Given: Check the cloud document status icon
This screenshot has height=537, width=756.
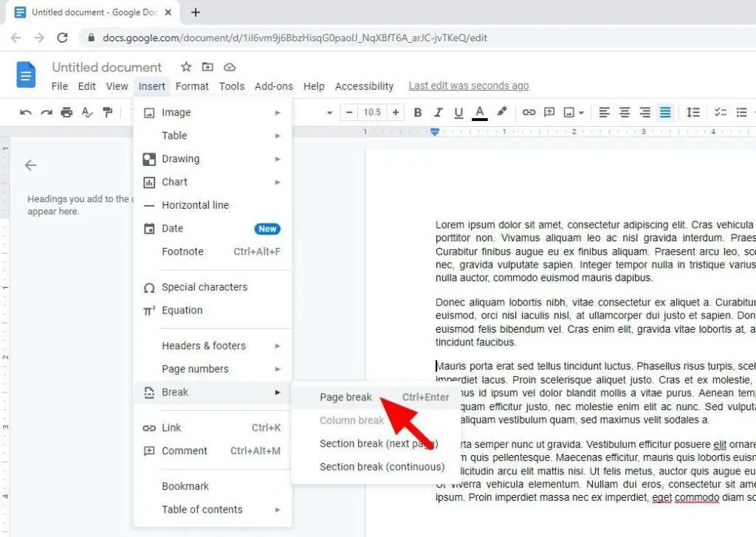Looking at the screenshot, I should 230,67.
